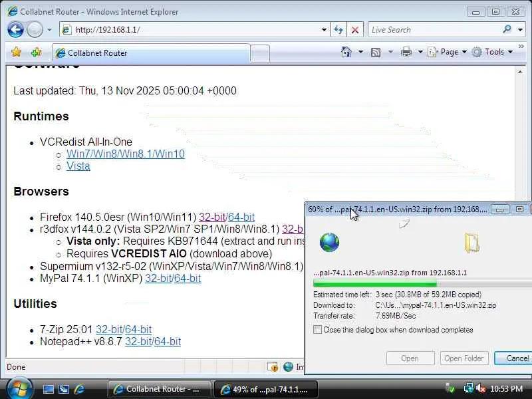Cancel the mypal download

click(x=513, y=358)
